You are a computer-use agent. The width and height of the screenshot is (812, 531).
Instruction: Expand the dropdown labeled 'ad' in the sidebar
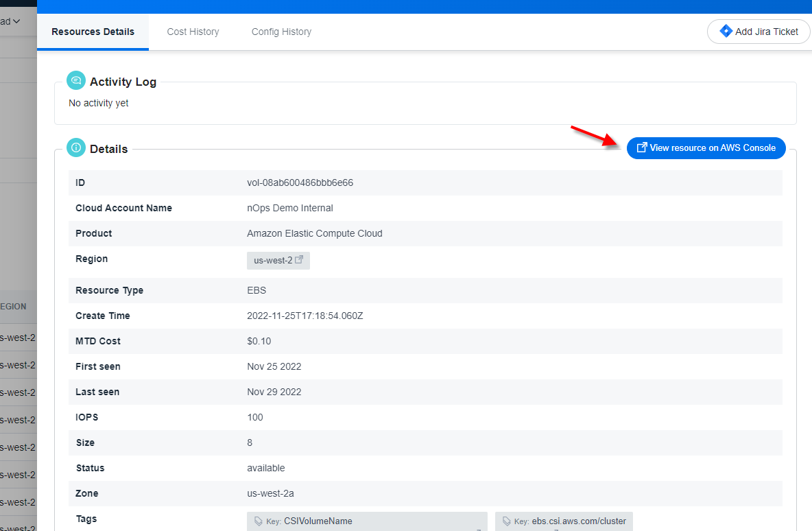(x=10, y=21)
